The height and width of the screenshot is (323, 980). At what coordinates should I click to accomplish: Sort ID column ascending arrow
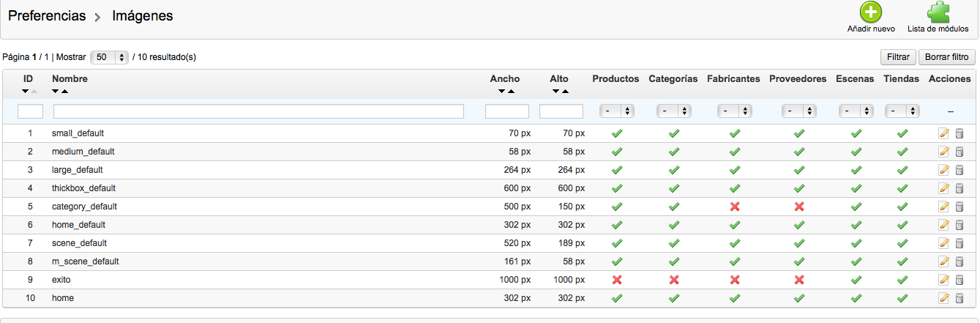click(x=34, y=92)
